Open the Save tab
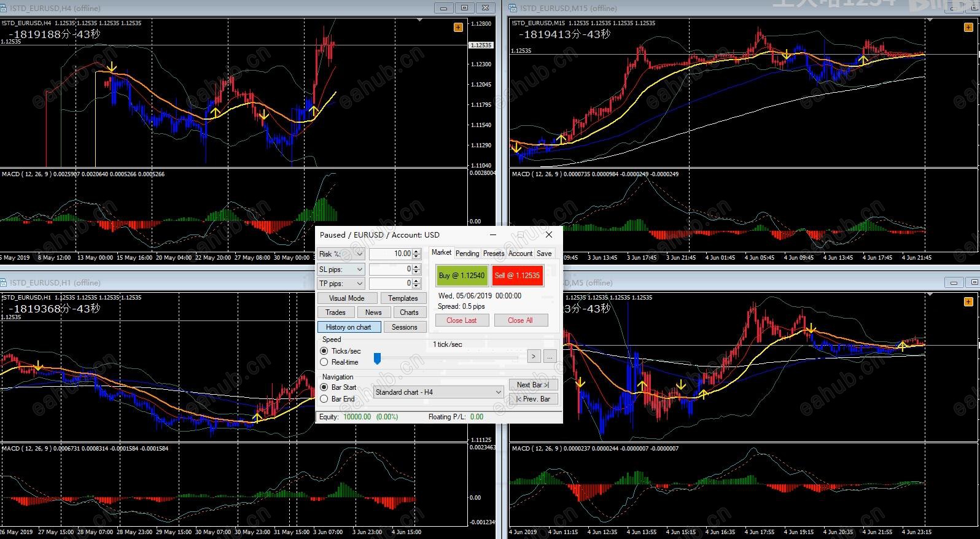This screenshot has width=980, height=539. (544, 253)
